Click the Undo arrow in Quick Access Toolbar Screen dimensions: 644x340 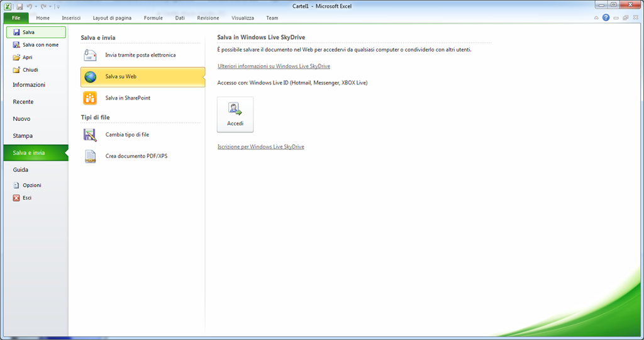pyautogui.click(x=29, y=6)
